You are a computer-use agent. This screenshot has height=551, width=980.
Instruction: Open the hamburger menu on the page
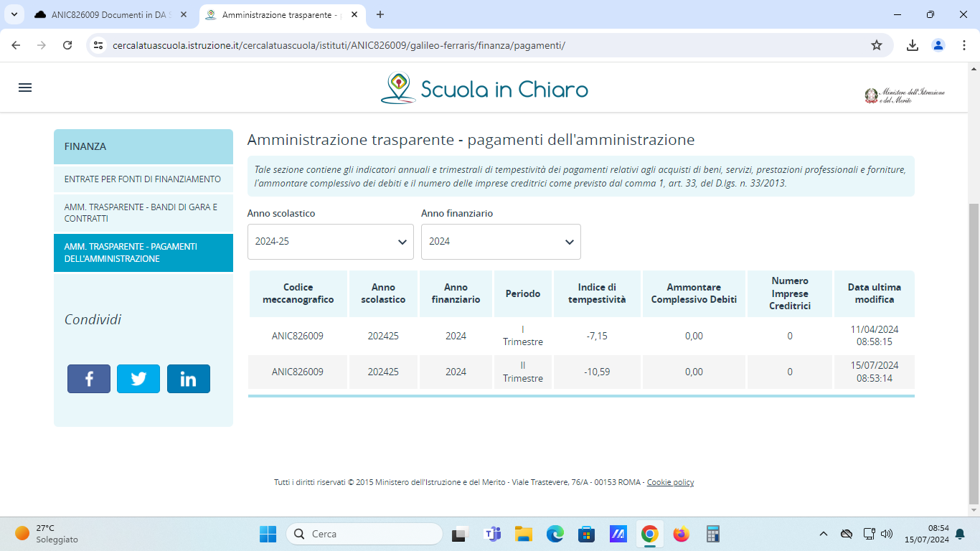click(25, 88)
